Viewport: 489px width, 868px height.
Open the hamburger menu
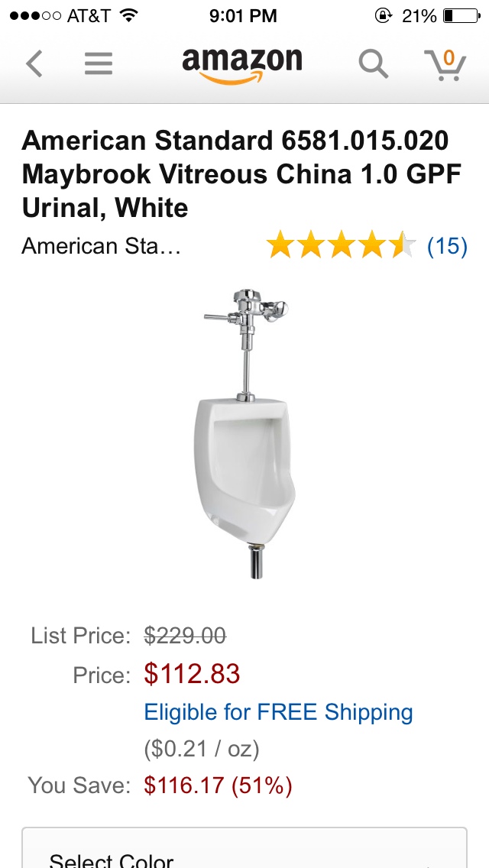[x=99, y=63]
